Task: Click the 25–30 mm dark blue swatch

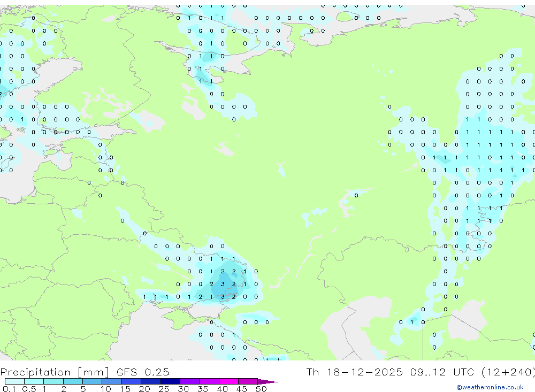Action: pos(170,381)
